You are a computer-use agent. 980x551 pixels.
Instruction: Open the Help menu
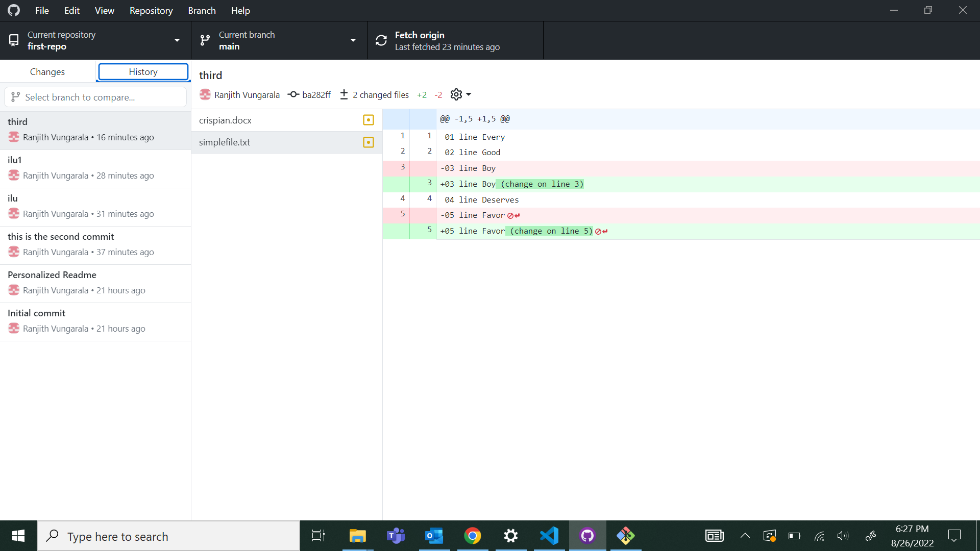coord(240,10)
